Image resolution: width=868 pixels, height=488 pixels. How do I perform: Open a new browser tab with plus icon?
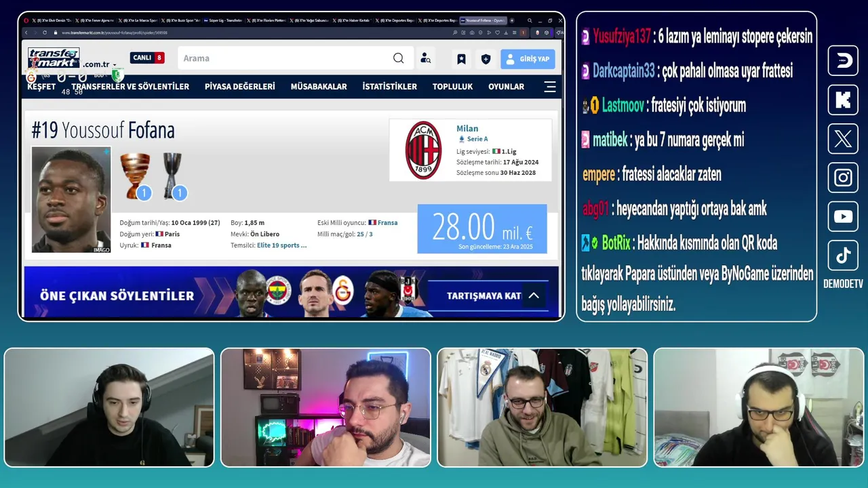[x=512, y=20]
